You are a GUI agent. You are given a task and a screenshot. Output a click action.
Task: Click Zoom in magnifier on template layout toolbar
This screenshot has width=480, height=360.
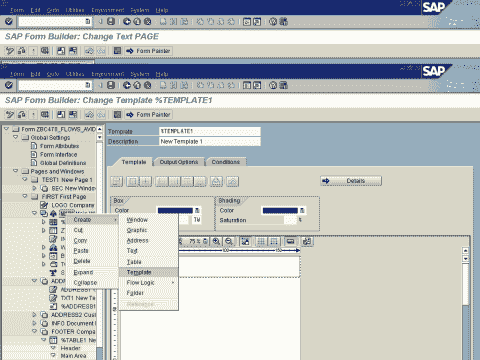pyautogui.click(x=216, y=241)
